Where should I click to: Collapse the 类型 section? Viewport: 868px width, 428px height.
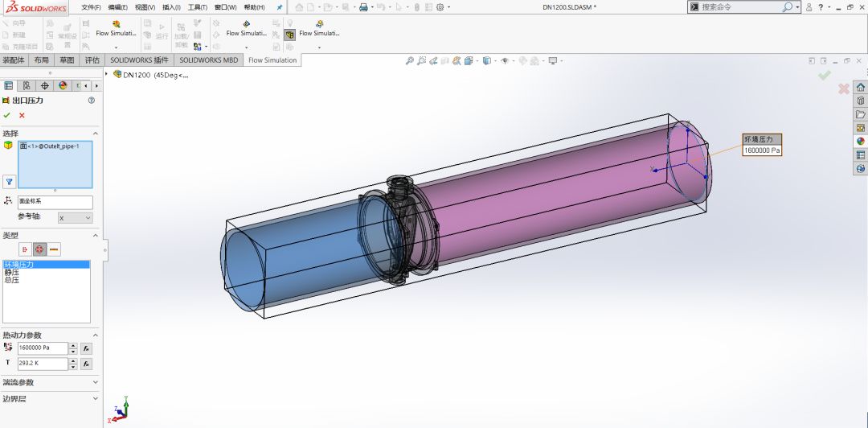pos(95,236)
